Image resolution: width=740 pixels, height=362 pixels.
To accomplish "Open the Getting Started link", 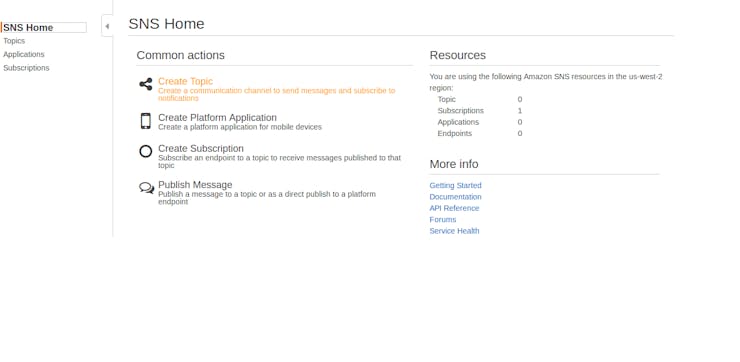I will coord(455,185).
